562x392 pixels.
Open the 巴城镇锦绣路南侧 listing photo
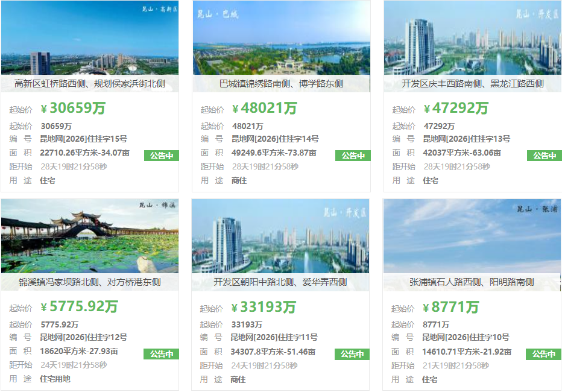point(282,37)
